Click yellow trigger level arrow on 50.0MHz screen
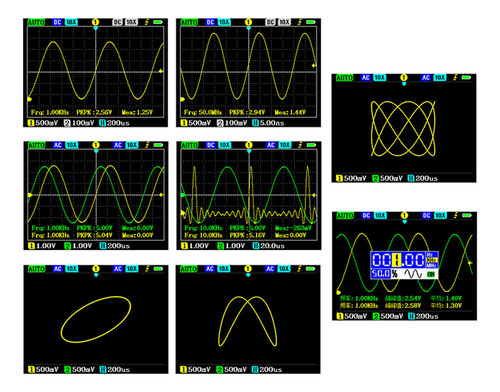The width and height of the screenshot is (500, 392). point(314,66)
